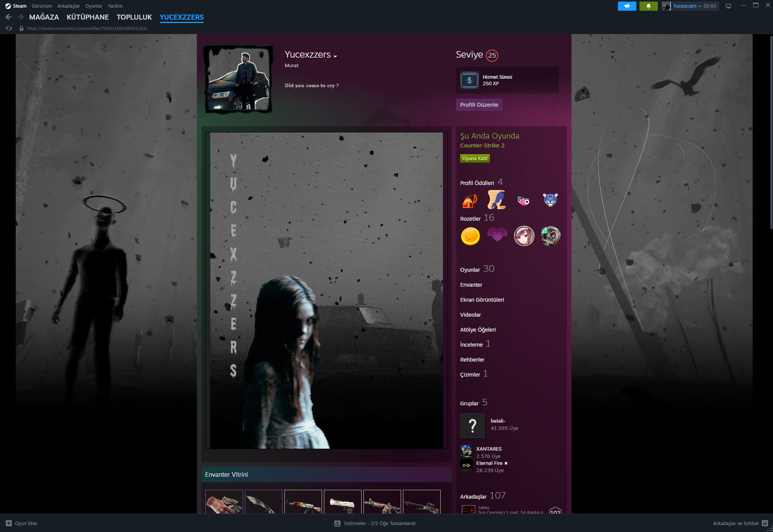The width and height of the screenshot is (773, 532).
Task: Open the Rehberler link
Action: click(x=472, y=360)
